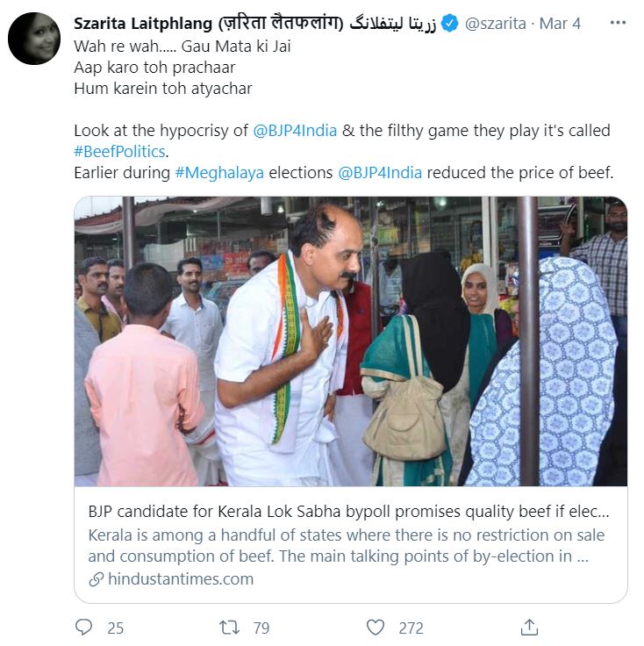
Task: Click the retweet arrows icon
Action: pos(229,628)
